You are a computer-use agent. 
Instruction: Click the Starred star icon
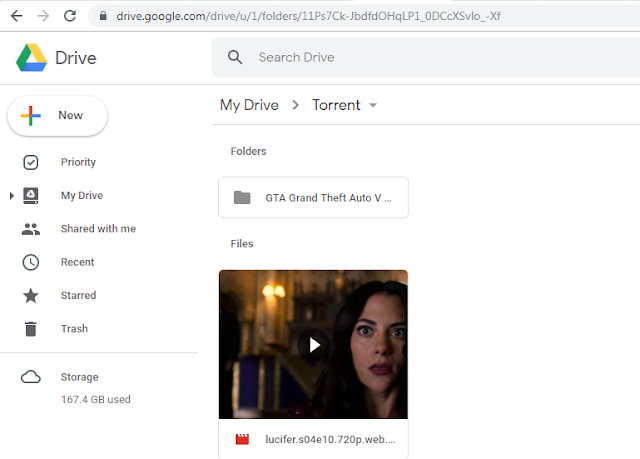click(x=31, y=295)
